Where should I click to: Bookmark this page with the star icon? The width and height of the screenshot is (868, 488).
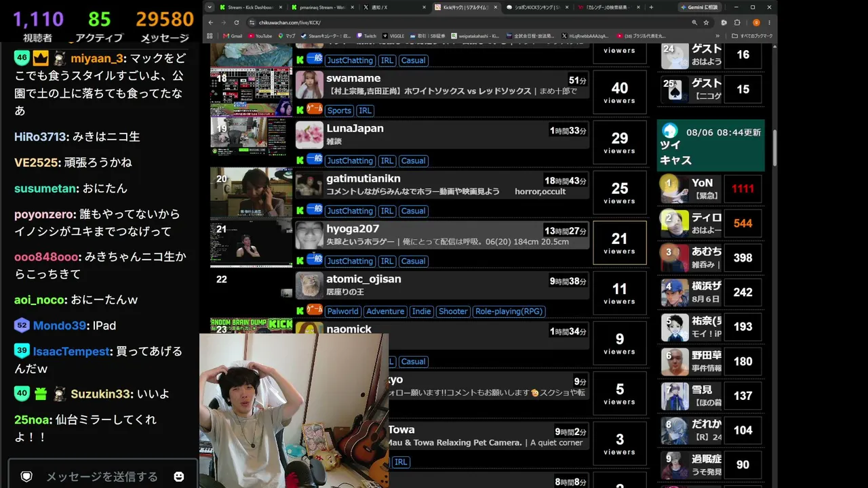(706, 22)
